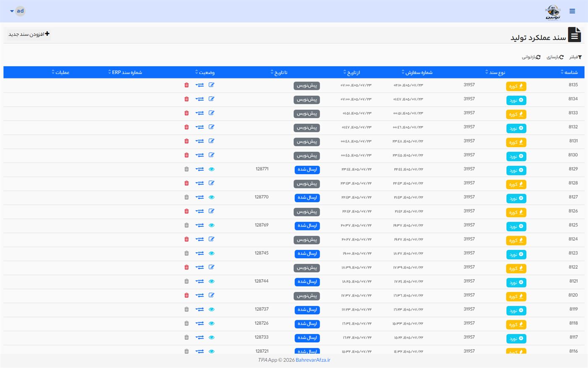Open the فیلتر filter option
The image size is (588, 368).
point(575,57)
